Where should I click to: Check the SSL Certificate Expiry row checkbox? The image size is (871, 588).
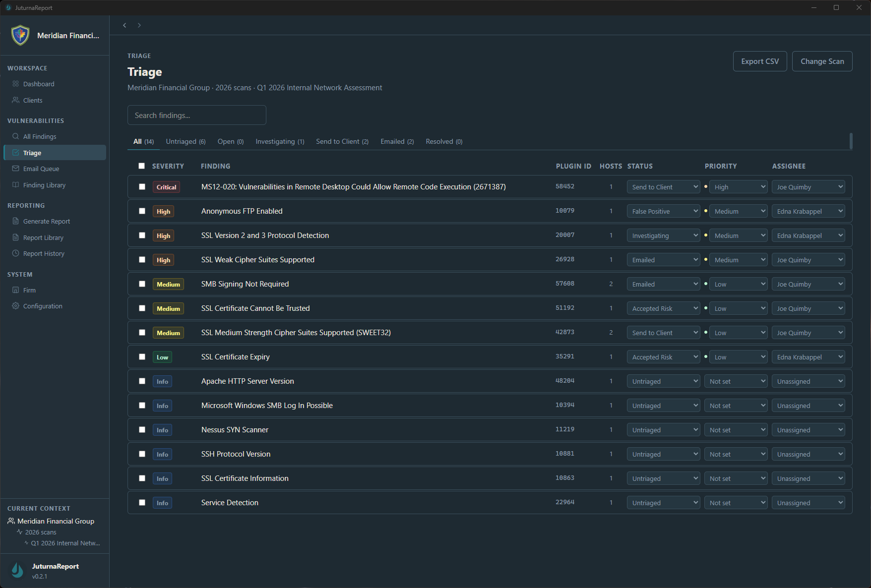pos(142,356)
